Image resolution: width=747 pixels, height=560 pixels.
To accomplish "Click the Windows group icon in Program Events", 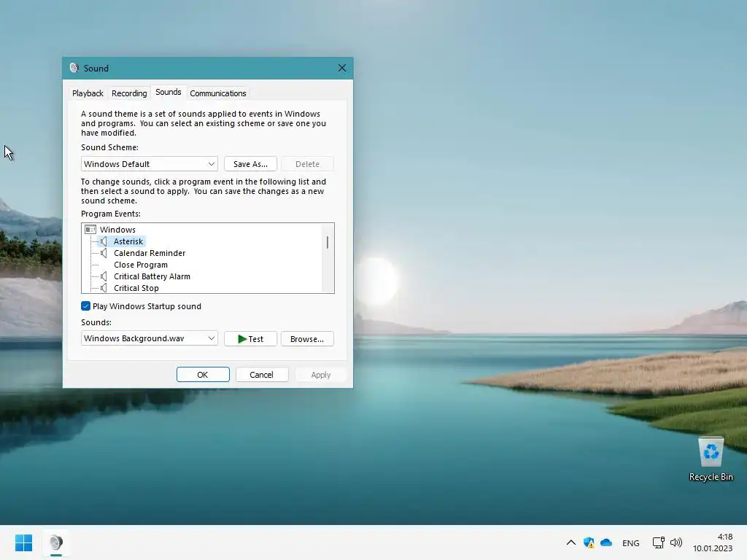I will (90, 230).
